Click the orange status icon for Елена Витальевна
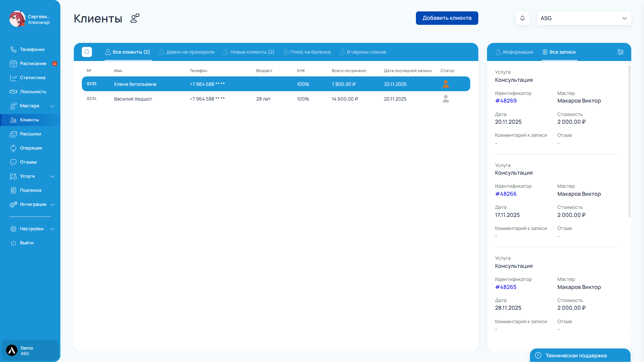The width and height of the screenshot is (644, 362). point(445,84)
